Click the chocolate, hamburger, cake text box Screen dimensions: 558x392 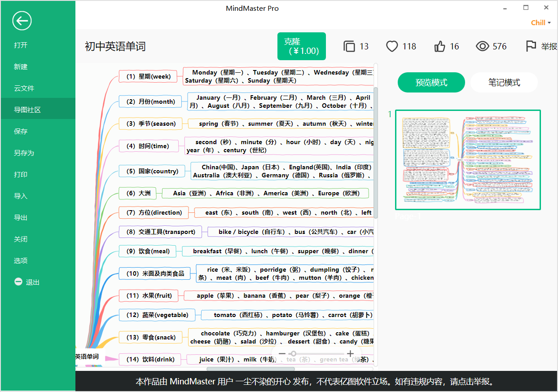coord(281,337)
